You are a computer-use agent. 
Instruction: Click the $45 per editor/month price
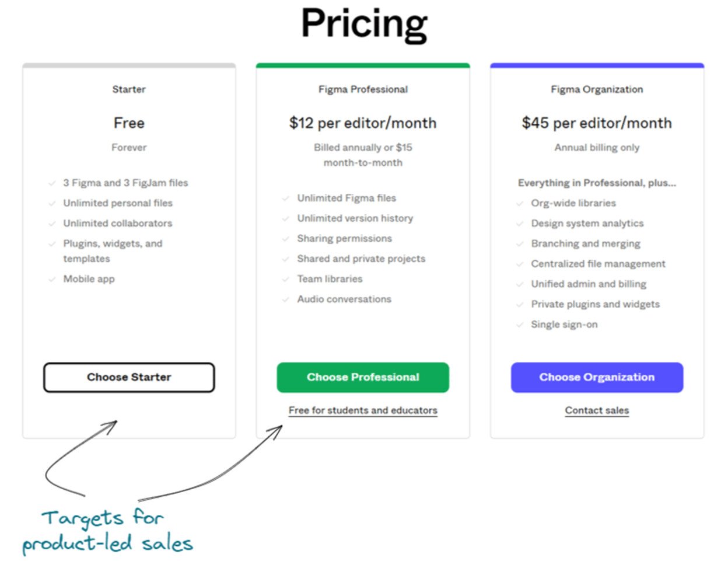point(597,123)
